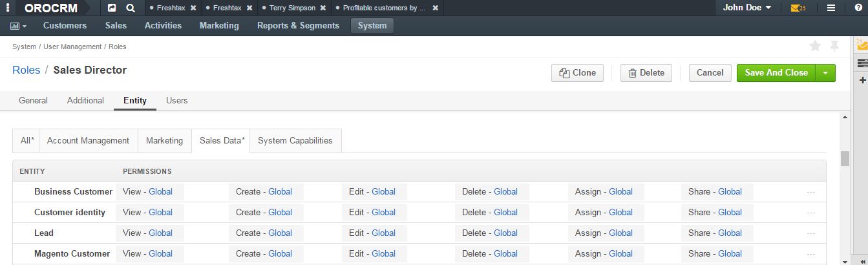
Task: Change Lead Create access level
Action: click(280, 233)
